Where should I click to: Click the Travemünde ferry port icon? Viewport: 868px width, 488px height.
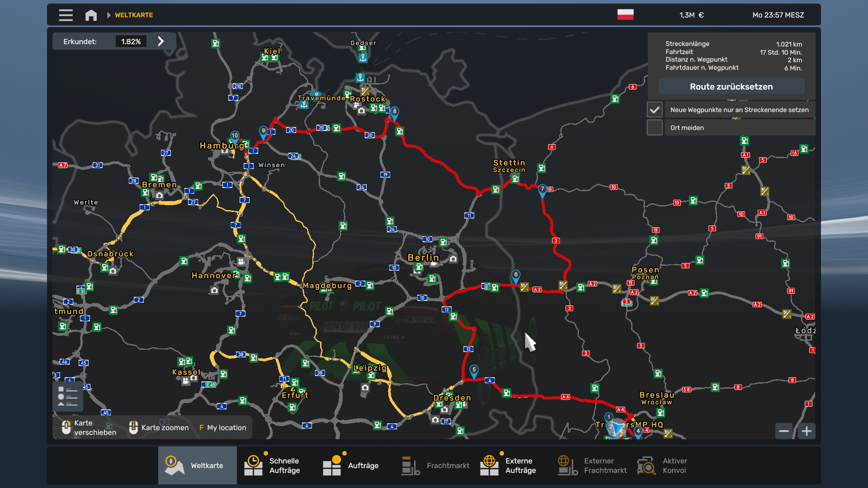coord(304,105)
